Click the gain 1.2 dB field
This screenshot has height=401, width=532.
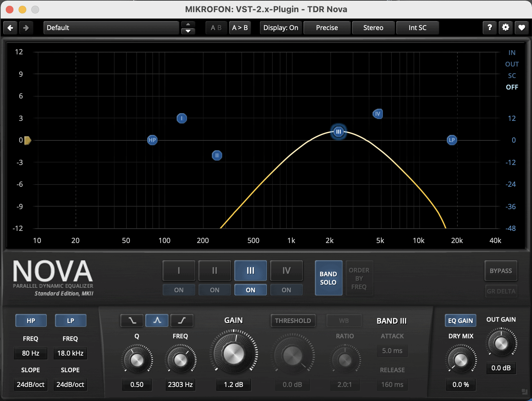(234, 385)
